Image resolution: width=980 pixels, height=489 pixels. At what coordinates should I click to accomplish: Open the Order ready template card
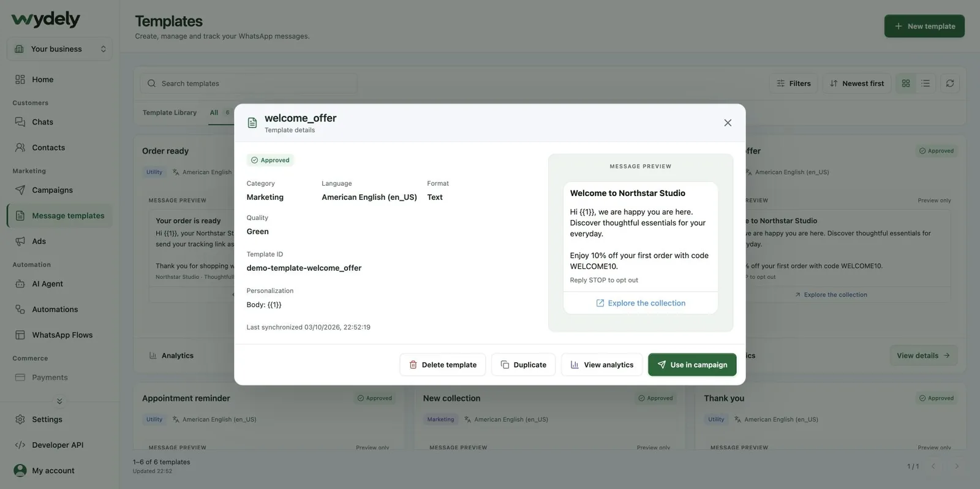[184, 254]
